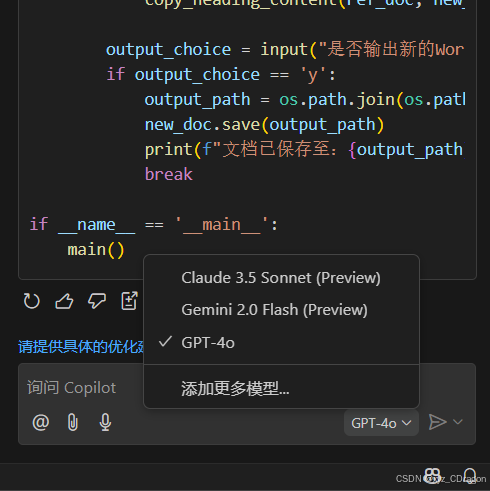Viewport: 490px width, 491px height.
Task: Click the output_choice = input( code line
Action: click(285, 50)
